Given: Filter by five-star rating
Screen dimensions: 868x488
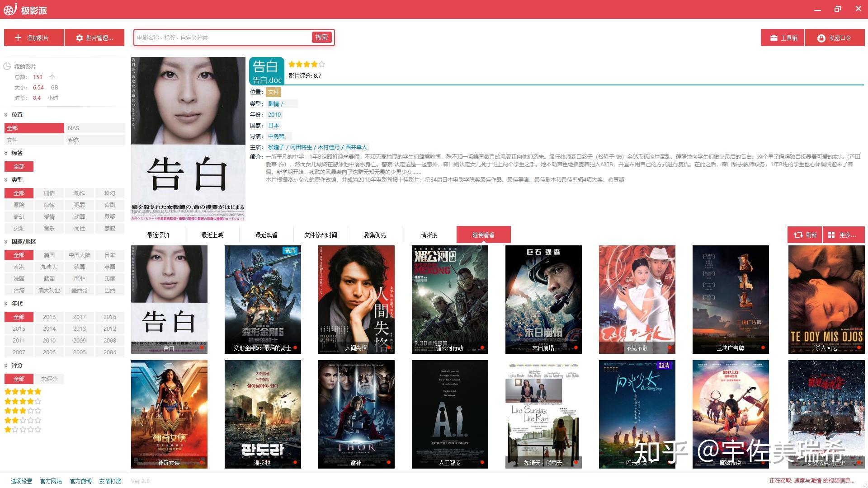Looking at the screenshot, I should [23, 392].
